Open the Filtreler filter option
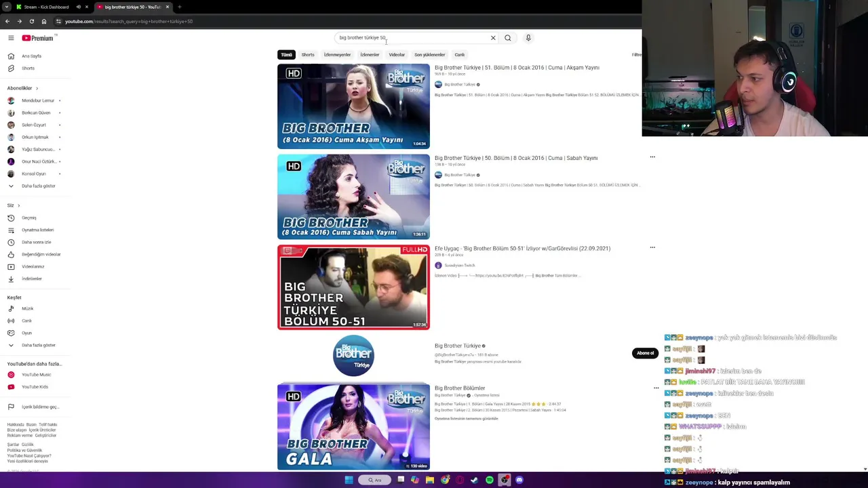 (x=636, y=55)
